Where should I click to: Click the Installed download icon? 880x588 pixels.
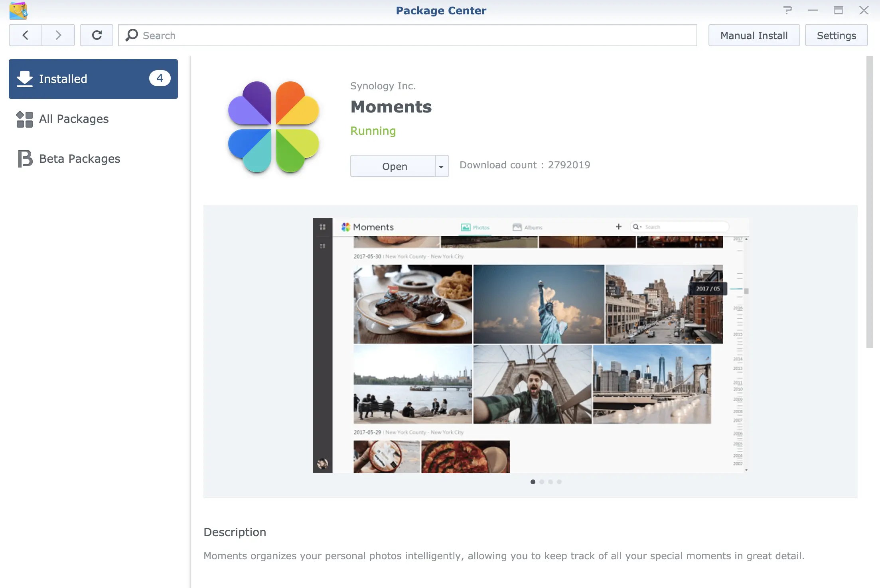click(x=25, y=79)
